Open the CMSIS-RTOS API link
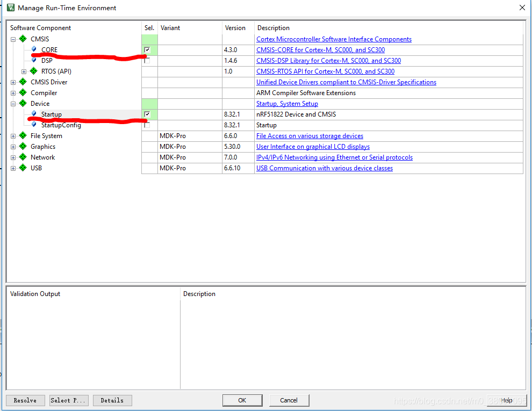 click(x=325, y=71)
